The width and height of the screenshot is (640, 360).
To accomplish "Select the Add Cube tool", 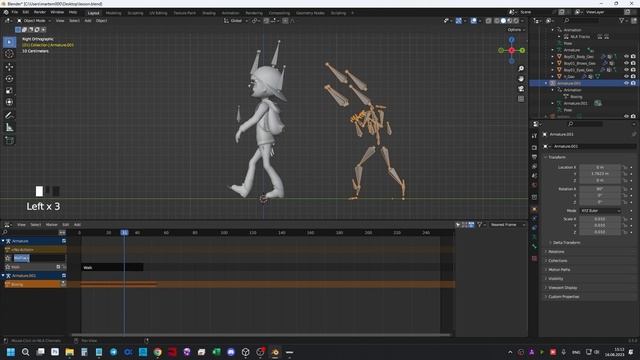I will tap(9, 141).
